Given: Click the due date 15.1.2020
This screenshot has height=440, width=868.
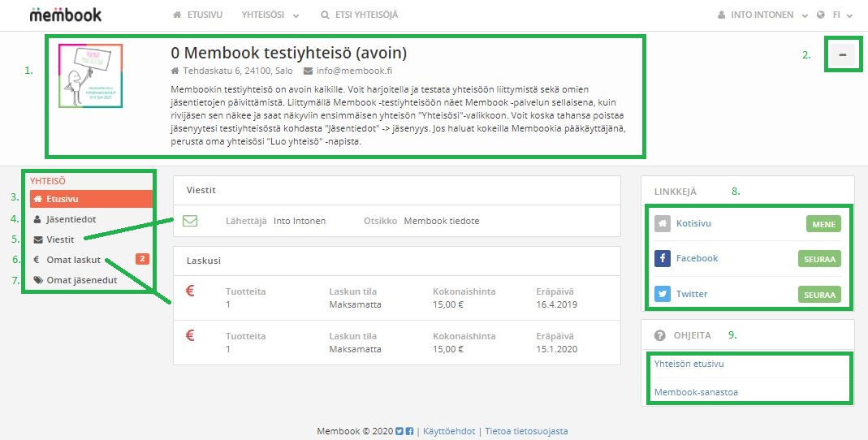Looking at the screenshot, I should [556, 349].
